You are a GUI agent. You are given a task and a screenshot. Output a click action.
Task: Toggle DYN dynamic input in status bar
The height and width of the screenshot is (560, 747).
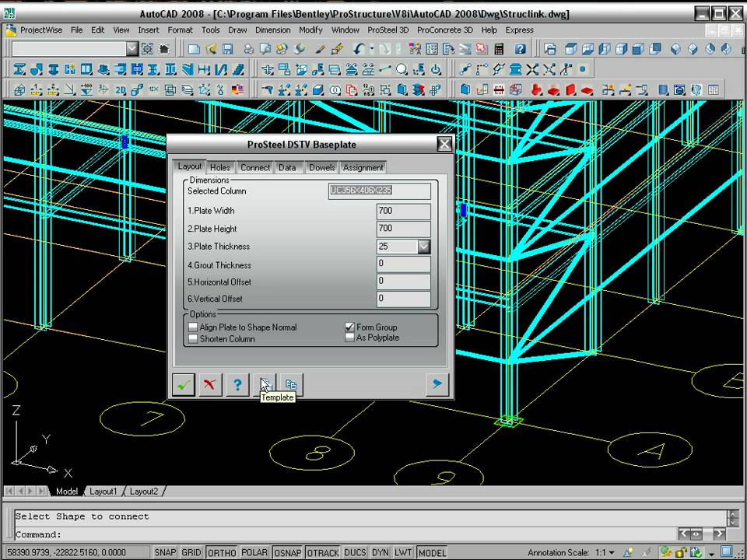(381, 552)
